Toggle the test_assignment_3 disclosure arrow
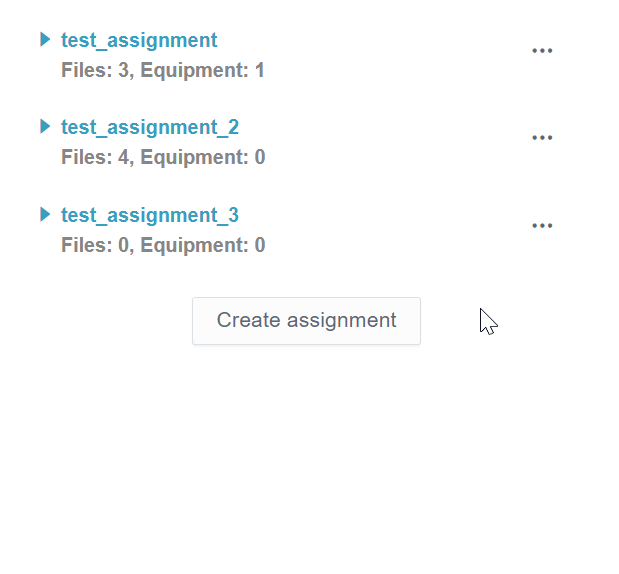This screenshot has height=574, width=619. pyautogui.click(x=45, y=215)
